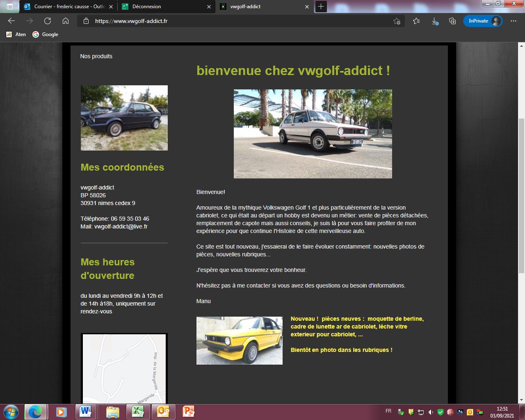Go to the browser Home page
The width and height of the screenshot is (525, 420).
point(66,21)
